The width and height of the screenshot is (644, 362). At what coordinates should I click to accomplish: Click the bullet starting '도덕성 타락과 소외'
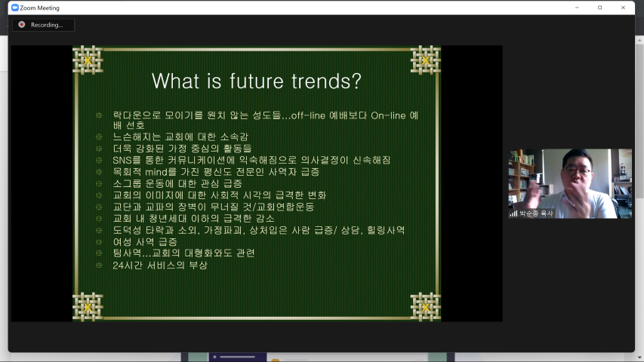(x=259, y=230)
